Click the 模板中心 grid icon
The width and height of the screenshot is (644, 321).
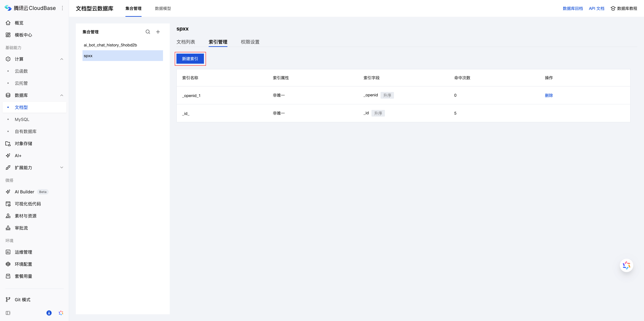point(8,35)
